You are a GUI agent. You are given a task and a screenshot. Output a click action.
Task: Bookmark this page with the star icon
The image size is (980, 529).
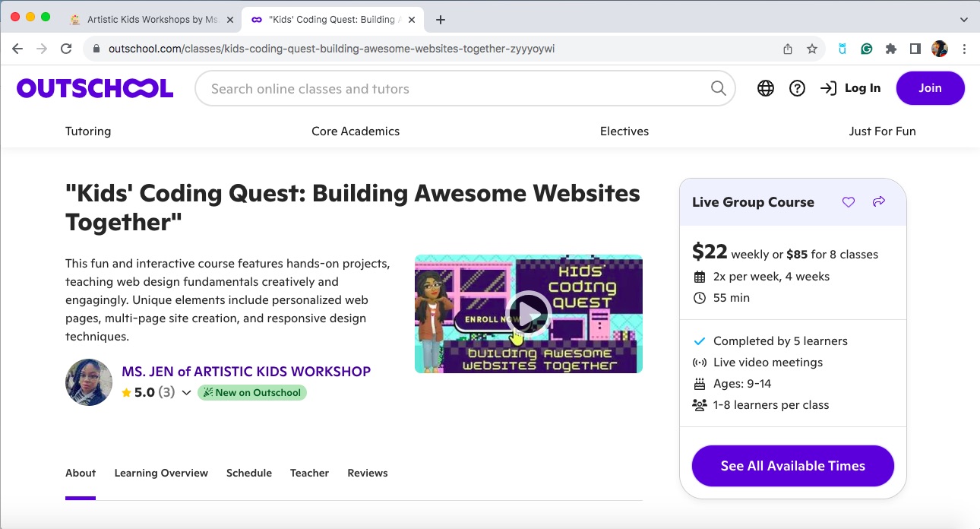pos(812,49)
